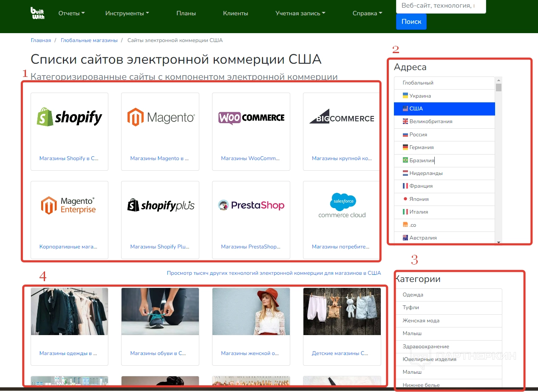Click the PrestaShop logo card

(251, 206)
